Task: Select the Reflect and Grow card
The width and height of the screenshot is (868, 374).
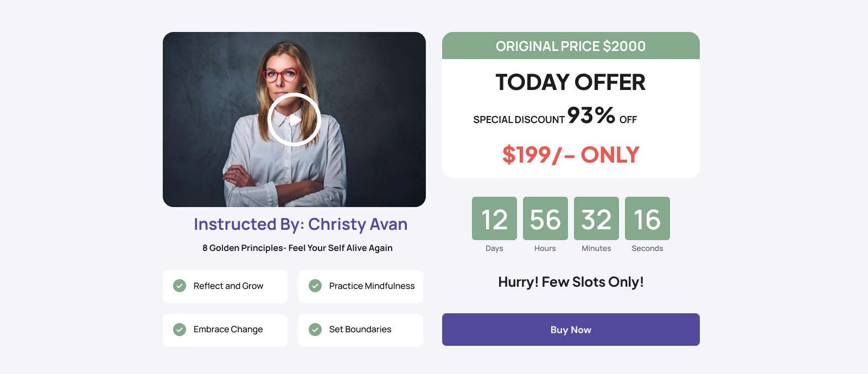Action: (x=225, y=286)
